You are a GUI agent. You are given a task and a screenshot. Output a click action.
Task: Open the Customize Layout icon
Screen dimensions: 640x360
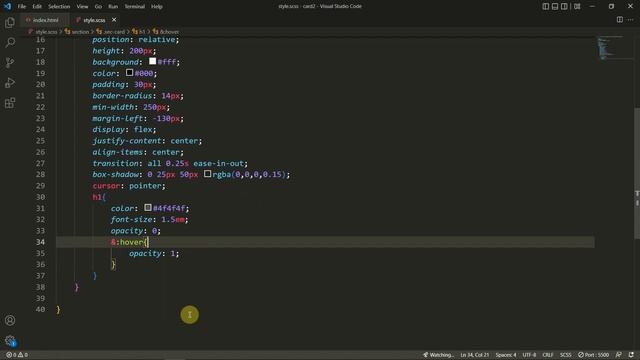click(x=577, y=6)
